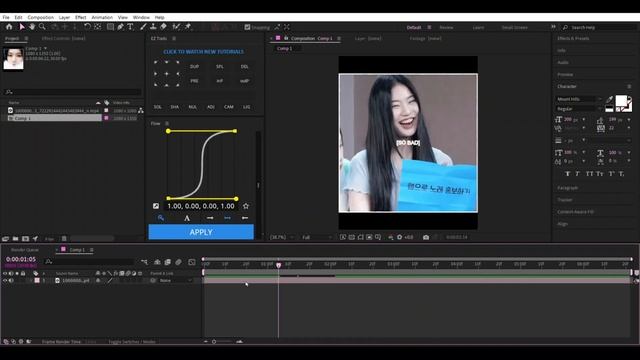Click the blue APPLY button
The image size is (640, 360).
click(201, 232)
